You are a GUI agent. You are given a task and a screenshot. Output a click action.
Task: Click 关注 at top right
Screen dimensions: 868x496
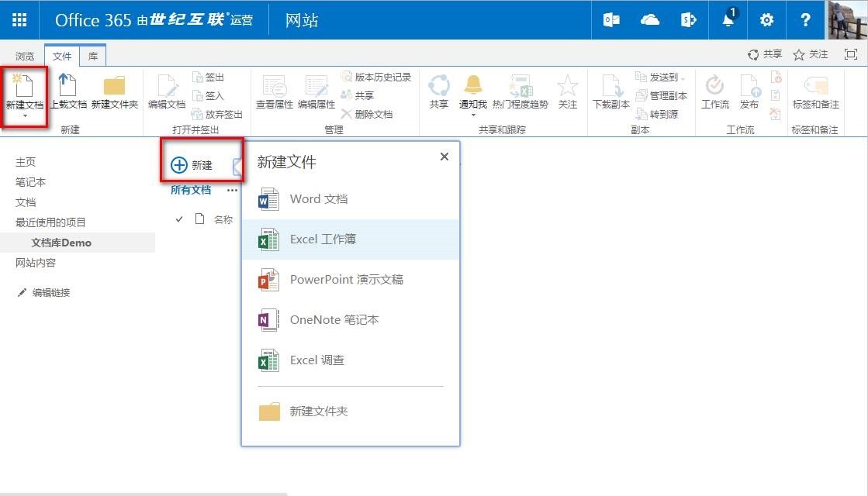point(811,54)
